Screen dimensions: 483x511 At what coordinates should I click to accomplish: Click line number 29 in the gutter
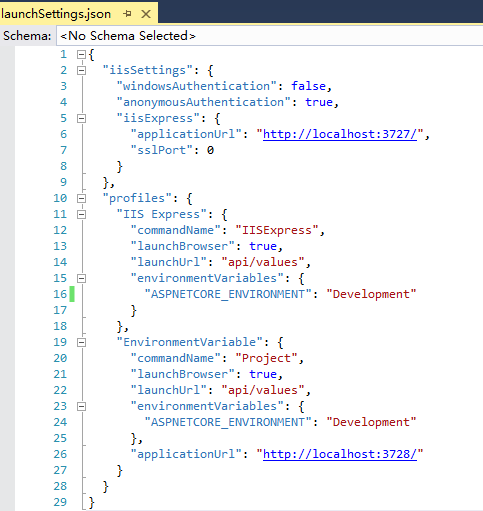[x=60, y=502]
